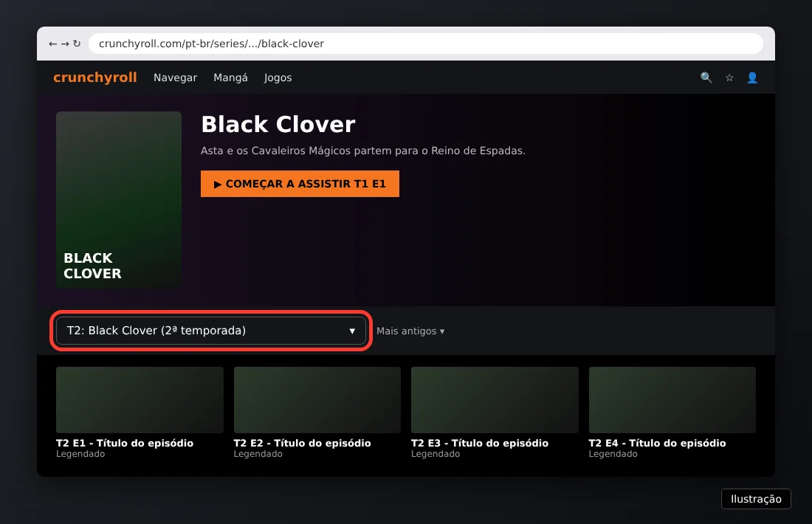Click the Legendado label under T2 E4

click(x=613, y=454)
